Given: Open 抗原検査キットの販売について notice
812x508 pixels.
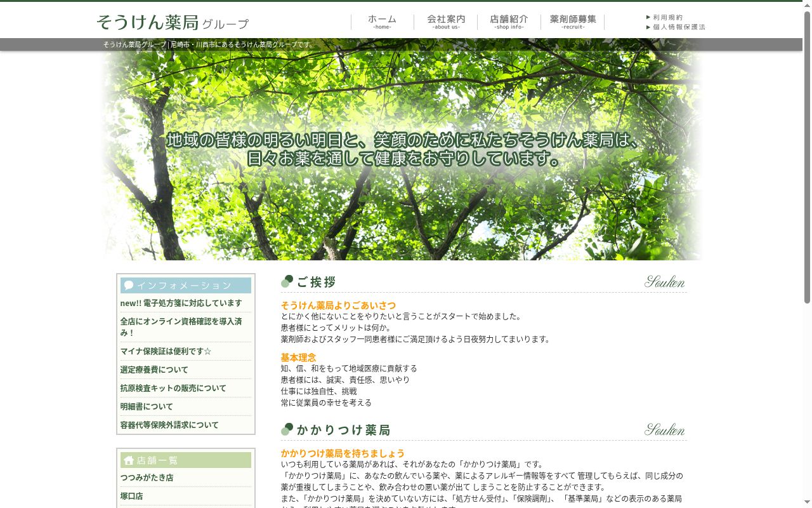Looking at the screenshot, I should point(173,388).
